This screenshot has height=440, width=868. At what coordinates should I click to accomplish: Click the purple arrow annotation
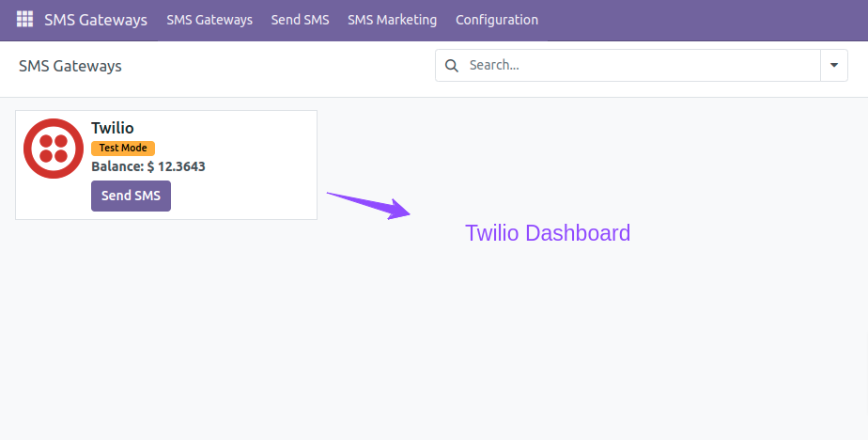(x=368, y=206)
